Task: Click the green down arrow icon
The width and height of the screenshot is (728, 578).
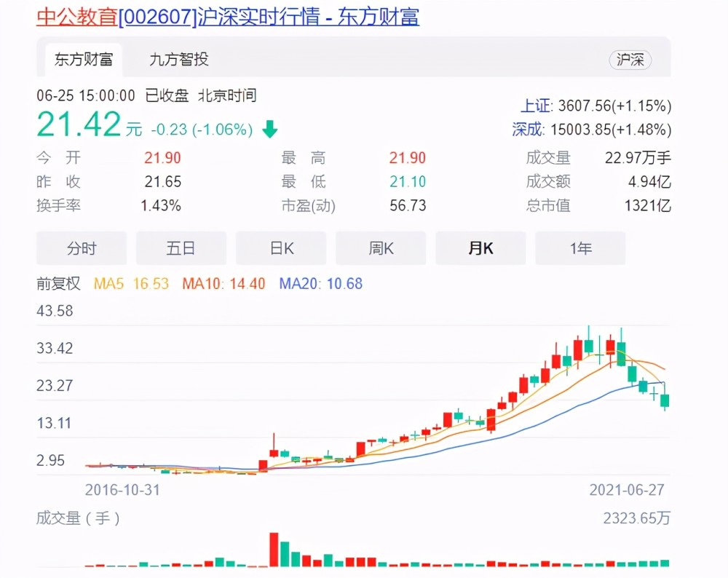Action: [x=270, y=129]
